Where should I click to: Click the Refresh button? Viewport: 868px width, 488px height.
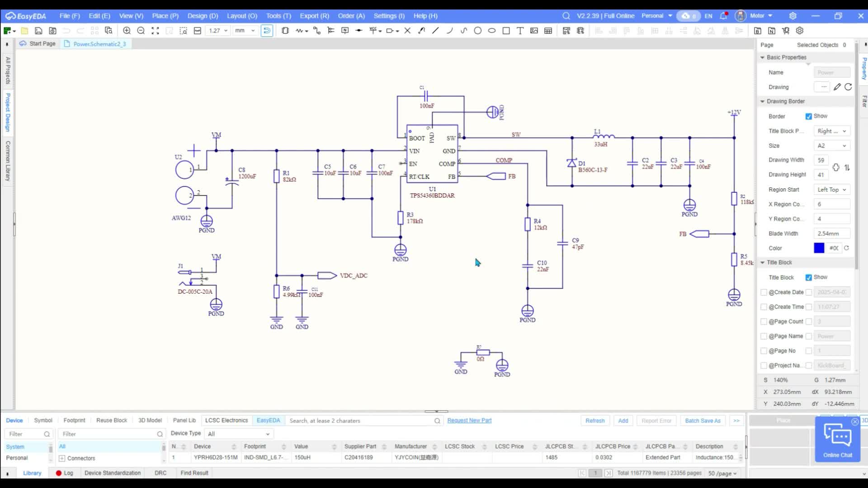click(x=595, y=421)
